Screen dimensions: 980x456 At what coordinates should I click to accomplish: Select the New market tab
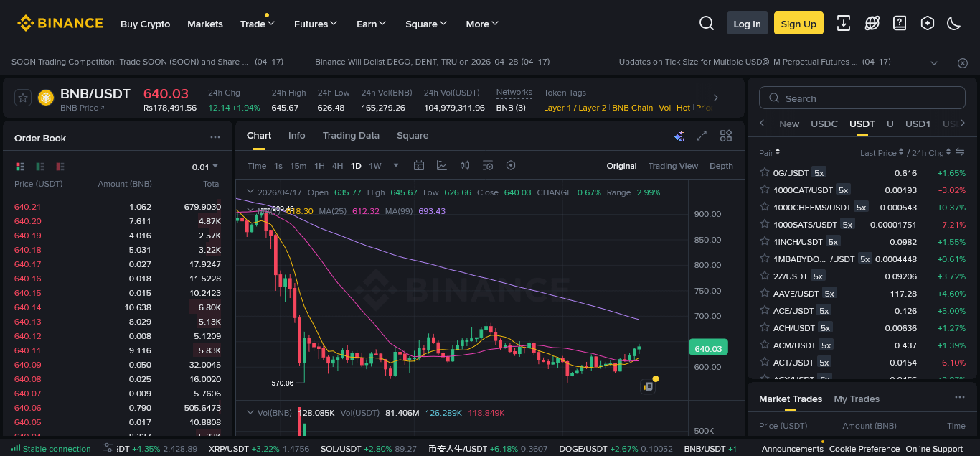pos(789,124)
